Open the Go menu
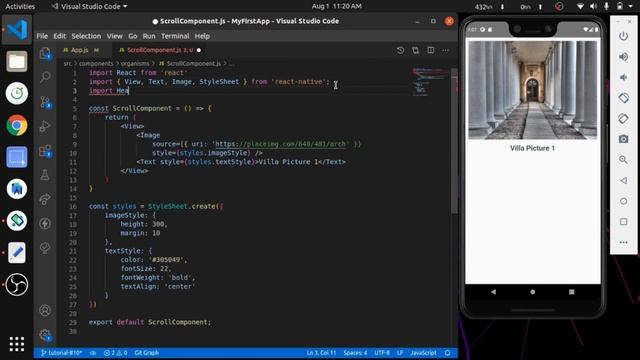Viewport: 640px width, 360px height. (133, 36)
